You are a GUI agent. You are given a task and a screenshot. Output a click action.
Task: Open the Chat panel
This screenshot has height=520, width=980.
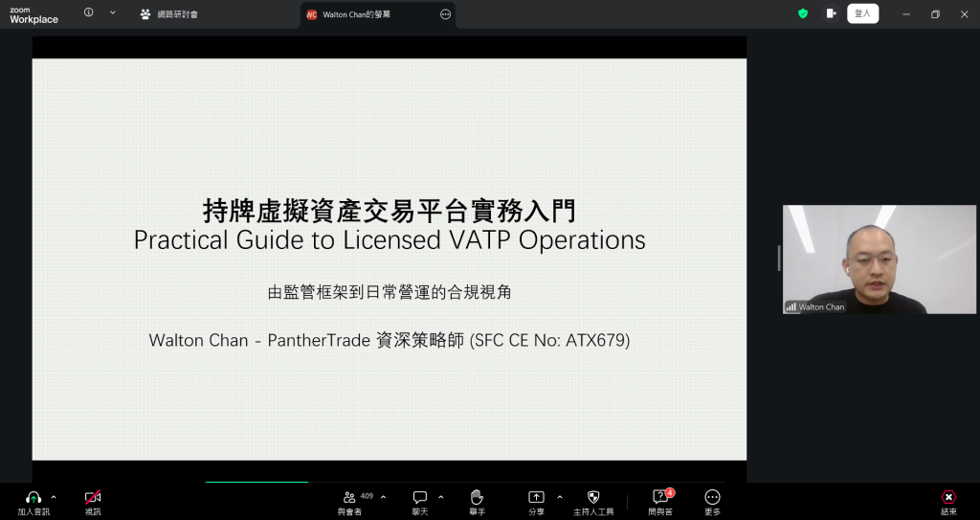point(419,498)
